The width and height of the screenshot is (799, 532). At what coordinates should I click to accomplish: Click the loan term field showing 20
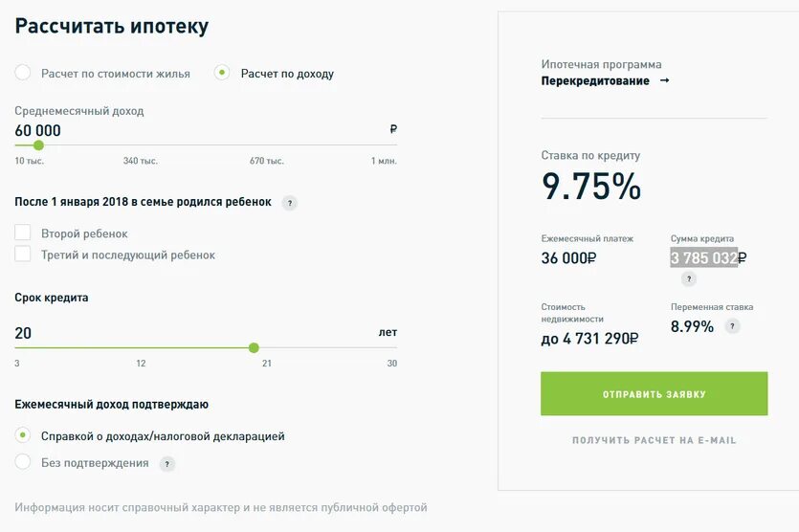(x=23, y=333)
